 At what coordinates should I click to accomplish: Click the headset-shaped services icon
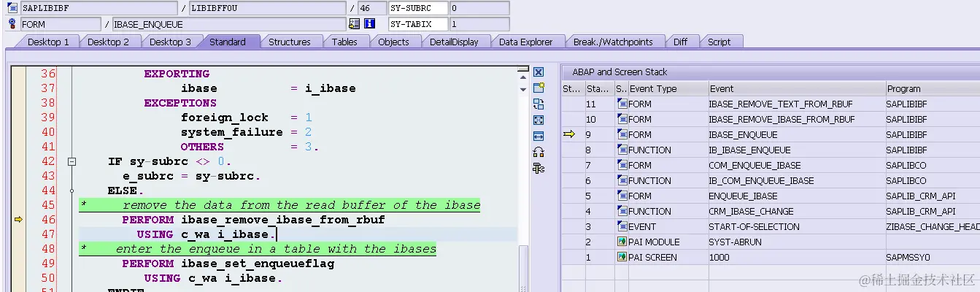(539, 152)
